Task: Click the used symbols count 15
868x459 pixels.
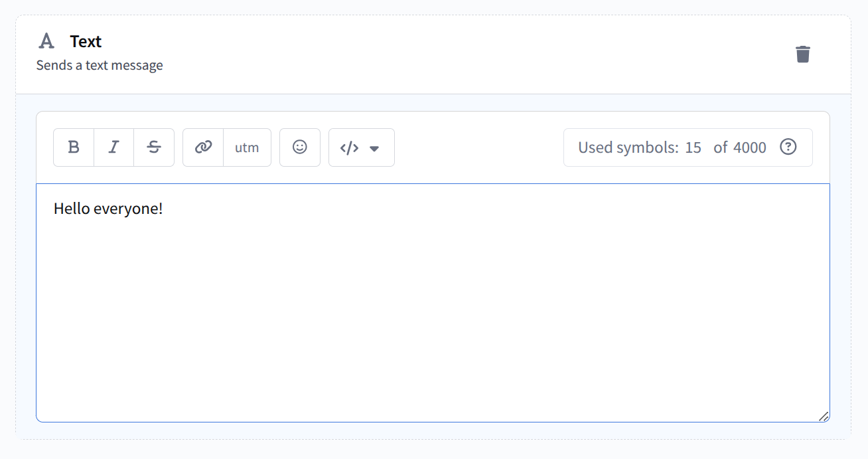Action: pyautogui.click(x=693, y=147)
